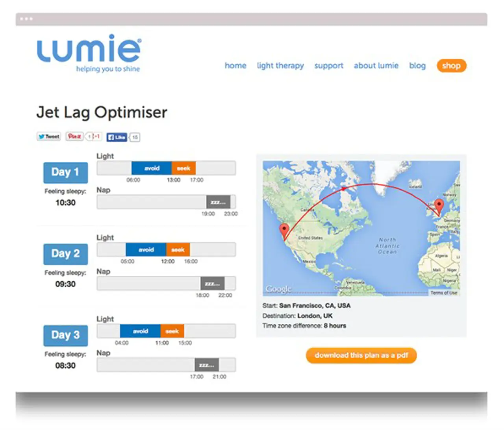Click the orange shop button
Screen dimensions: 504x430
click(451, 66)
